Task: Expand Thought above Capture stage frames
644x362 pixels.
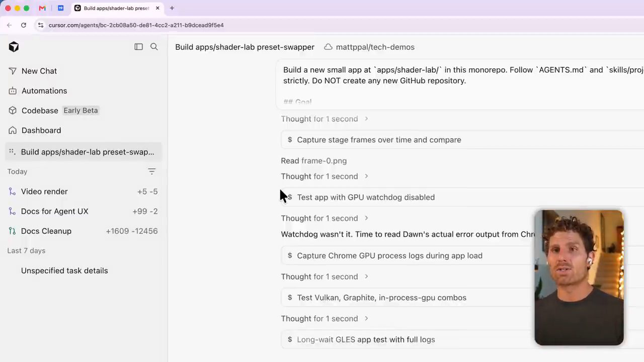Action: [x=325, y=119]
